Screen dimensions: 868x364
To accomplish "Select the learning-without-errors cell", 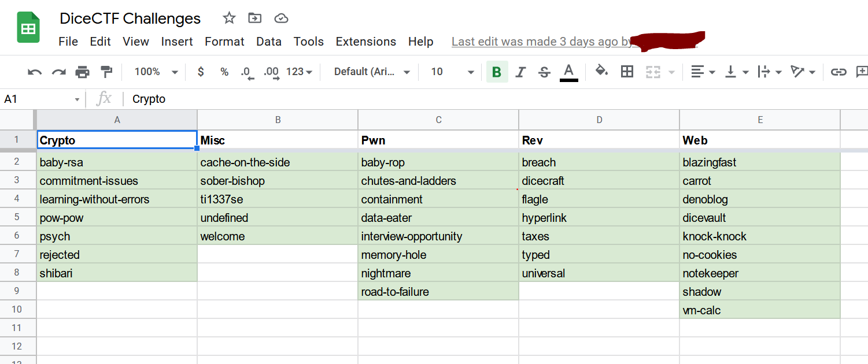I will coord(117,199).
